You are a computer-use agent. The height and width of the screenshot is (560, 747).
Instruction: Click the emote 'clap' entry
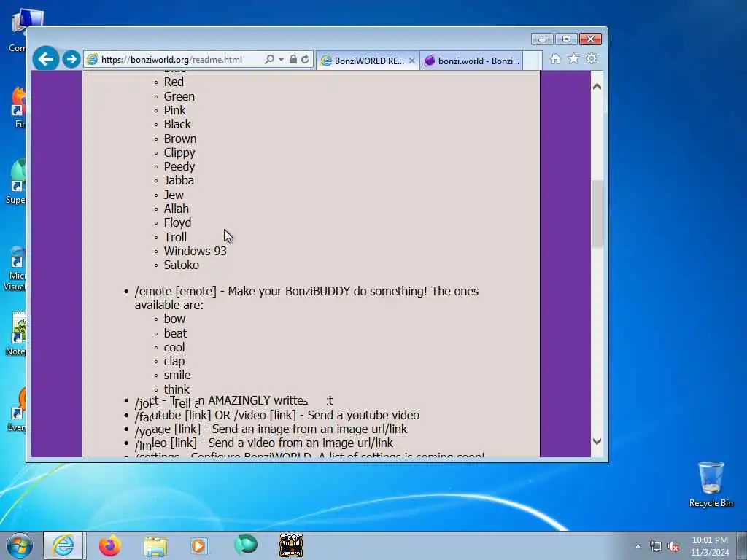(x=174, y=362)
